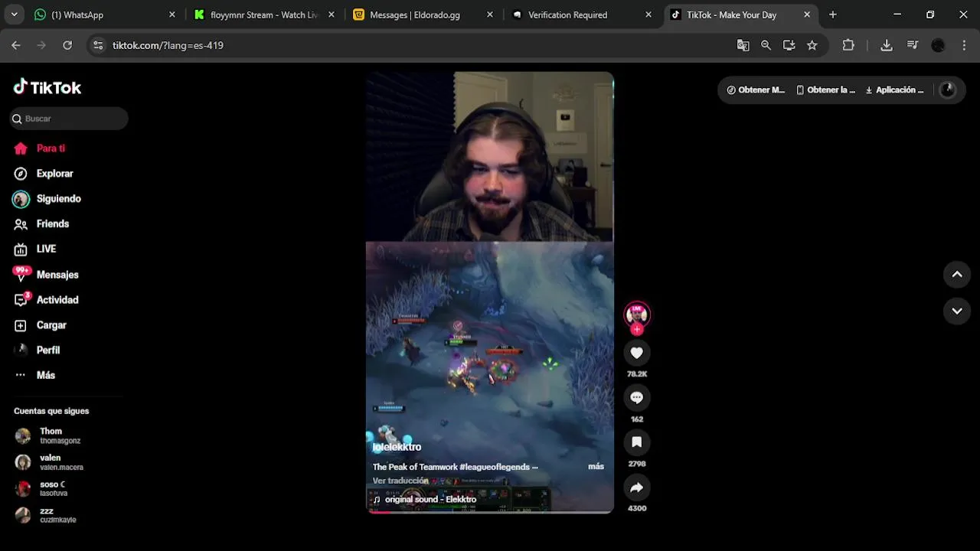Go to the Siguiendo feed
The width and height of the screenshot is (980, 551).
(58, 199)
